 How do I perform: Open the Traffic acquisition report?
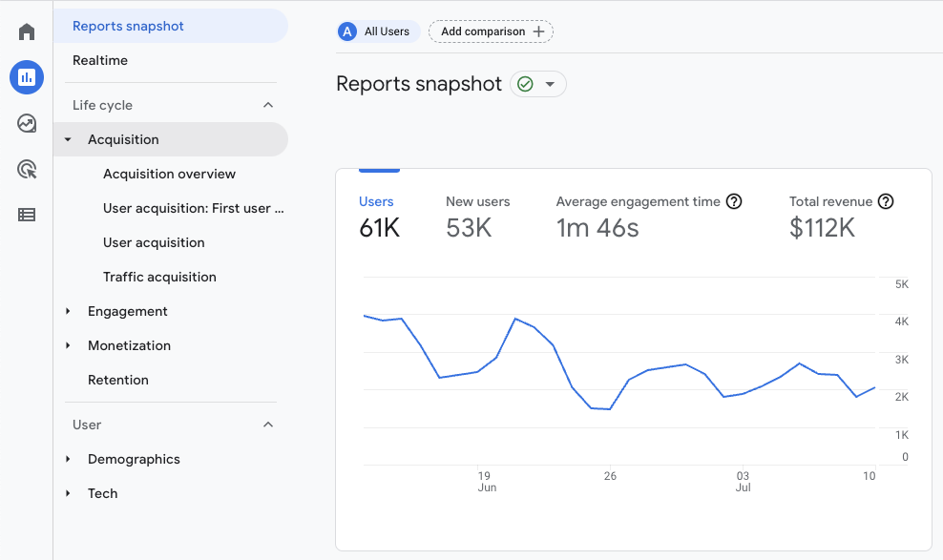(157, 277)
